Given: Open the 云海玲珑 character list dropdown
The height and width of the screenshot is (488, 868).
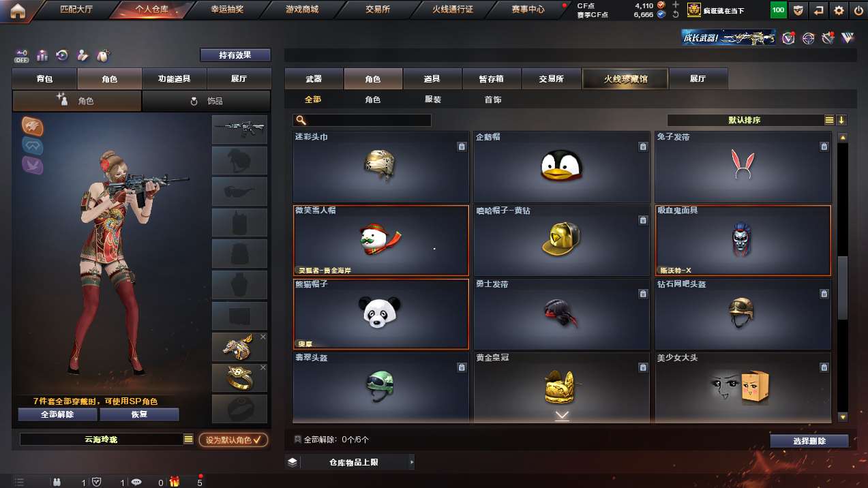Looking at the screenshot, I should click(x=188, y=440).
